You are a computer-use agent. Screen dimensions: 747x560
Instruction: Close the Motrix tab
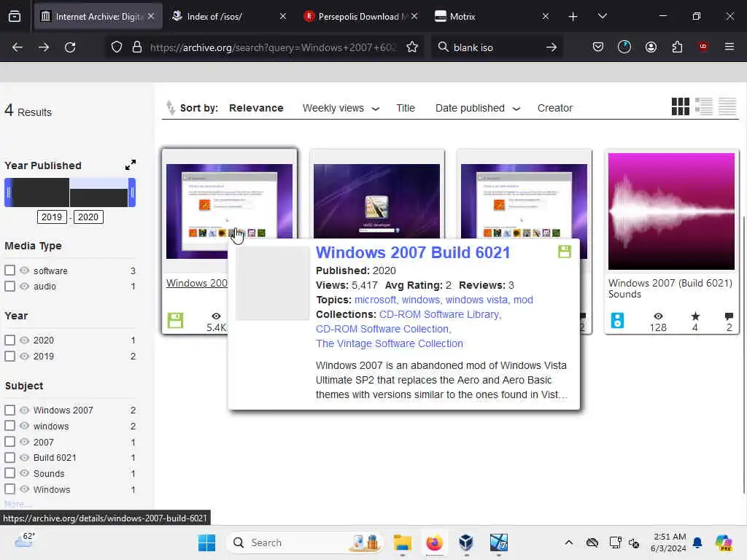coord(546,16)
